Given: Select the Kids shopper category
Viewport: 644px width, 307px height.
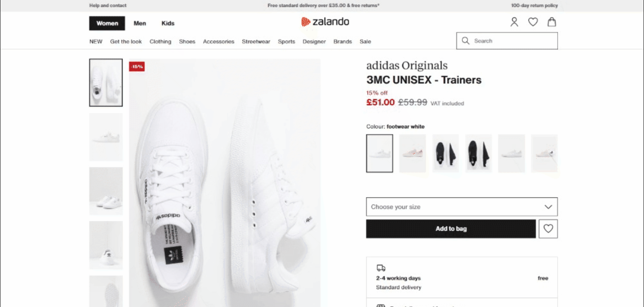Looking at the screenshot, I should pyautogui.click(x=167, y=23).
